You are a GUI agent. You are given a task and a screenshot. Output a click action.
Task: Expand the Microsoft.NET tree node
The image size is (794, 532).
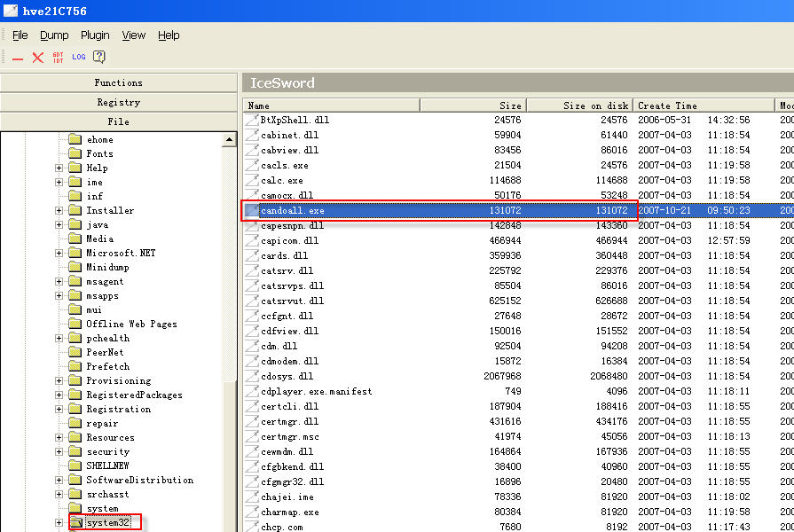59,254
